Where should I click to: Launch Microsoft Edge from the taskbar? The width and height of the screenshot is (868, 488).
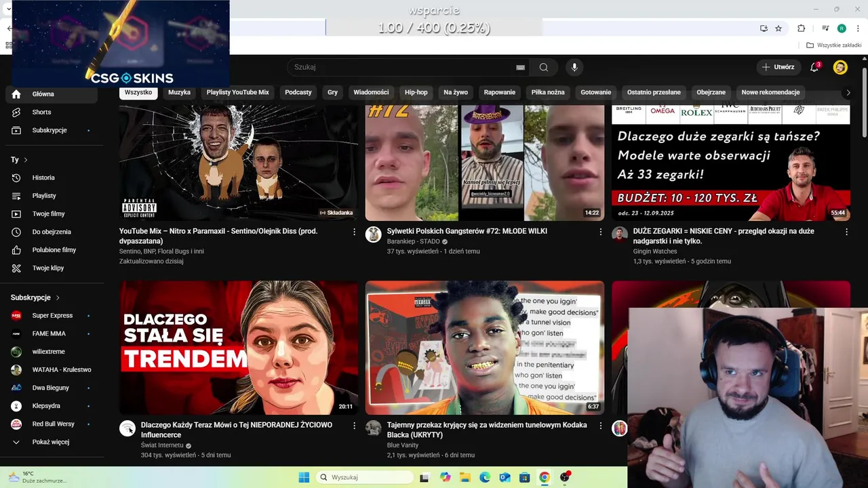click(x=485, y=477)
